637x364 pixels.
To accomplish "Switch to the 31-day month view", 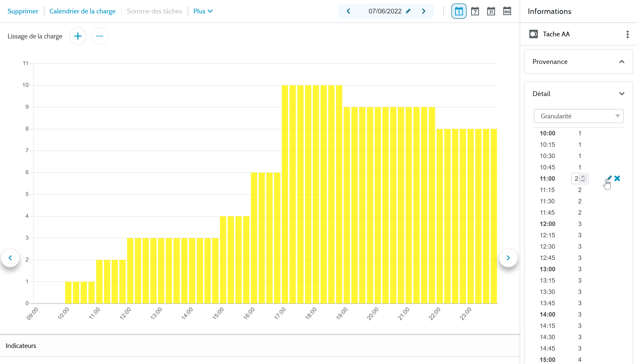I will point(491,11).
